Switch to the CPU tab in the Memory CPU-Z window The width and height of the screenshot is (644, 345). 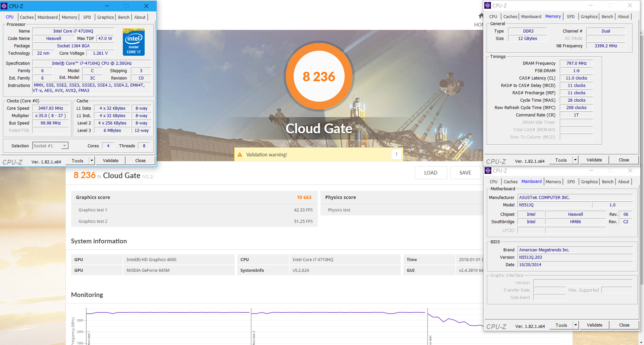[493, 16]
